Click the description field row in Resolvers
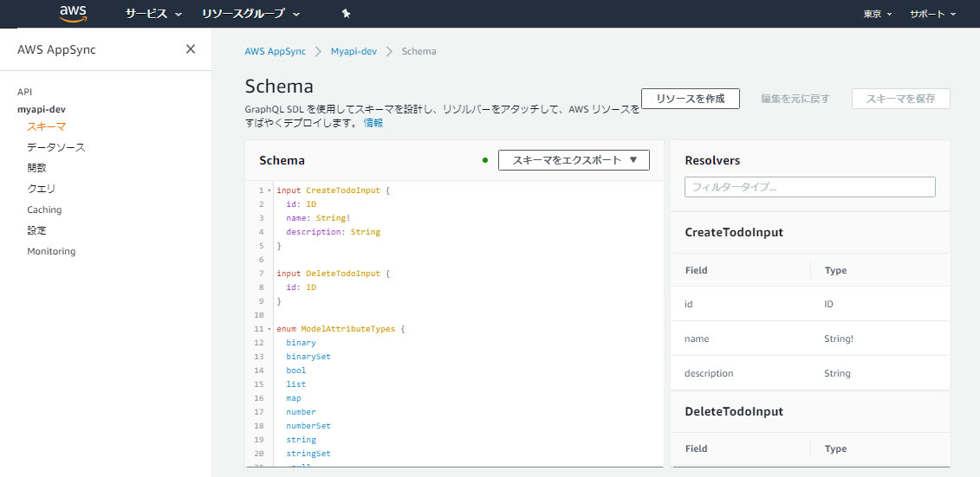This screenshot has width=980, height=477. pyautogui.click(x=810, y=373)
